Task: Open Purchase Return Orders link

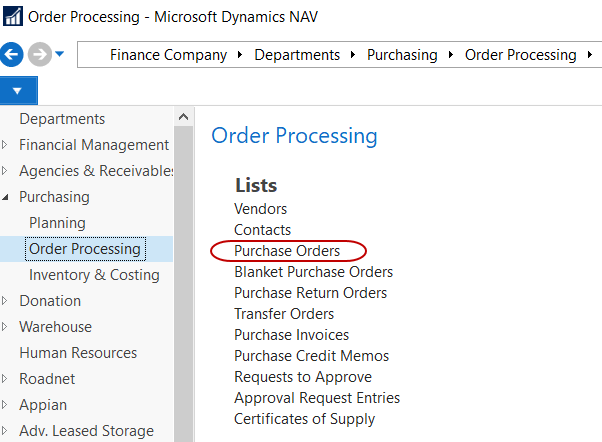Action: (x=310, y=293)
